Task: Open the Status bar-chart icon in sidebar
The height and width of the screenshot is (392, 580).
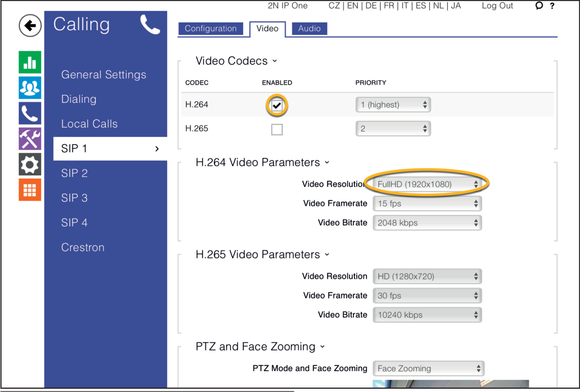Action: click(29, 62)
